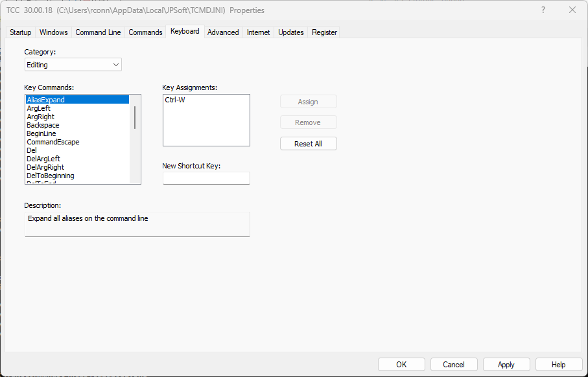Viewport: 588px width, 377px height.
Task: Open the Windows tab
Action: [54, 32]
